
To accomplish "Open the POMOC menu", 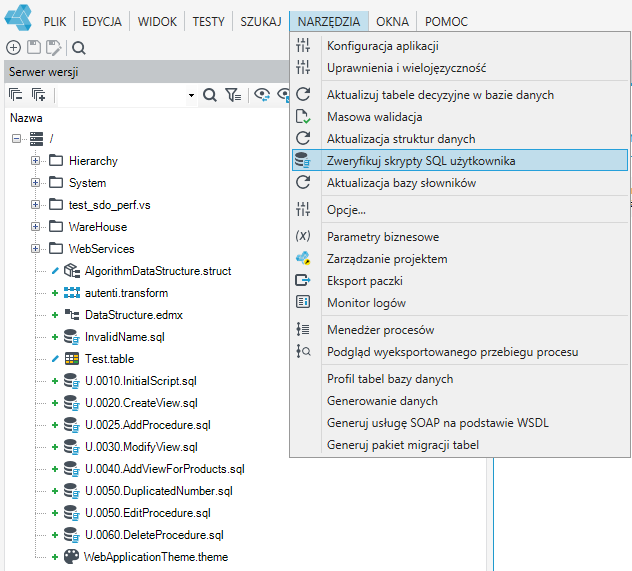I will [447, 21].
